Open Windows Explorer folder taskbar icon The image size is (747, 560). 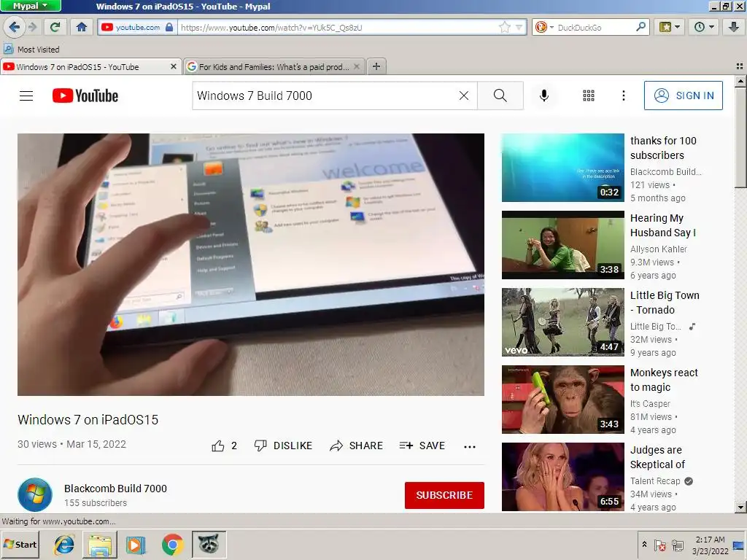[99, 544]
